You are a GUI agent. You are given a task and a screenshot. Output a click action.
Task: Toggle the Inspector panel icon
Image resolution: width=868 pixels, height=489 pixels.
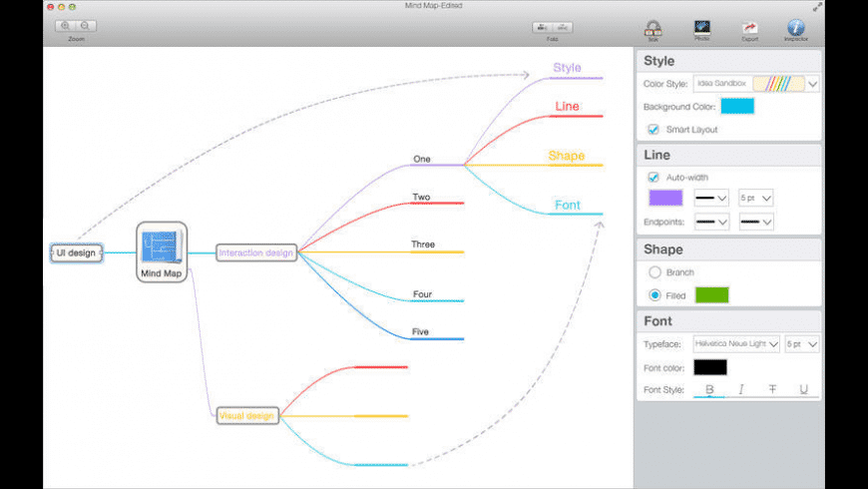(795, 28)
